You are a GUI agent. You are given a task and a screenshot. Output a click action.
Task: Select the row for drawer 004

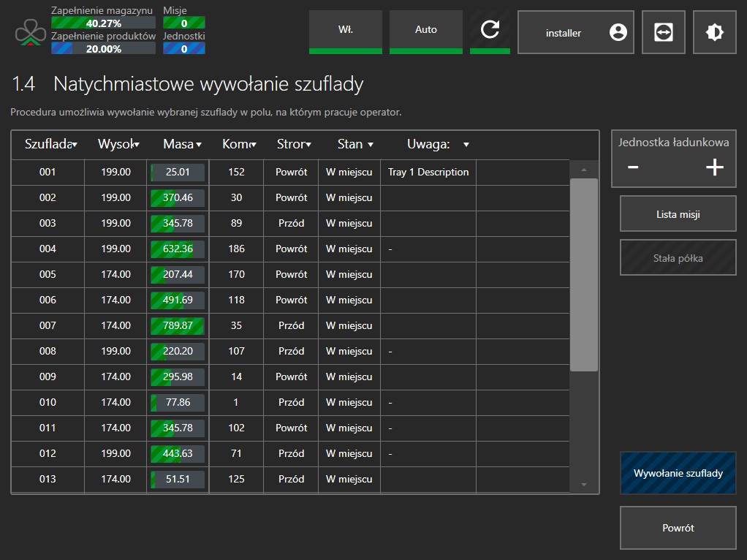point(48,249)
